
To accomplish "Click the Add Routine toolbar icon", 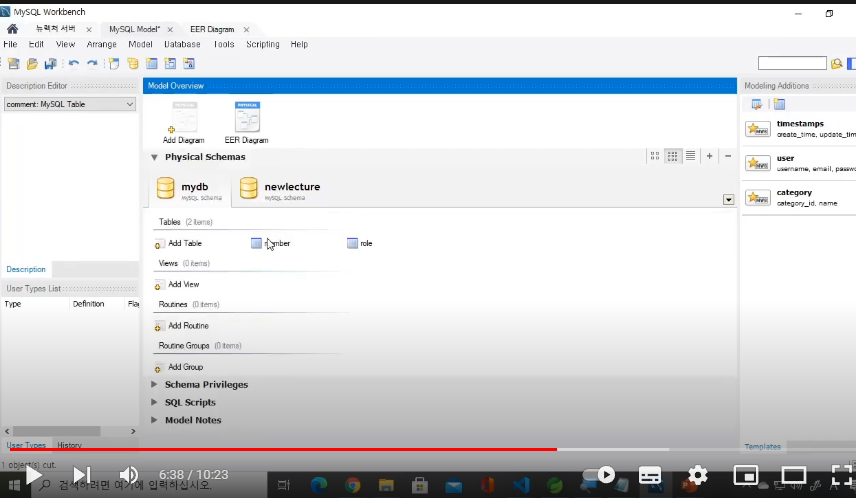I will [x=189, y=64].
